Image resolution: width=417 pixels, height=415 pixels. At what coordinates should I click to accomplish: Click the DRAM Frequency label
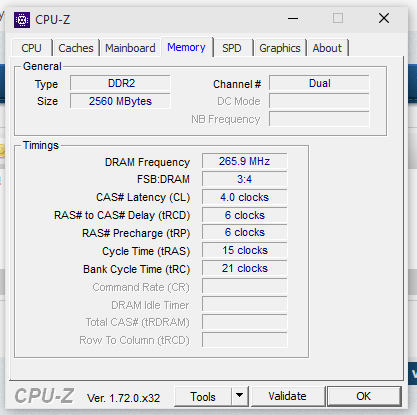[147, 162]
